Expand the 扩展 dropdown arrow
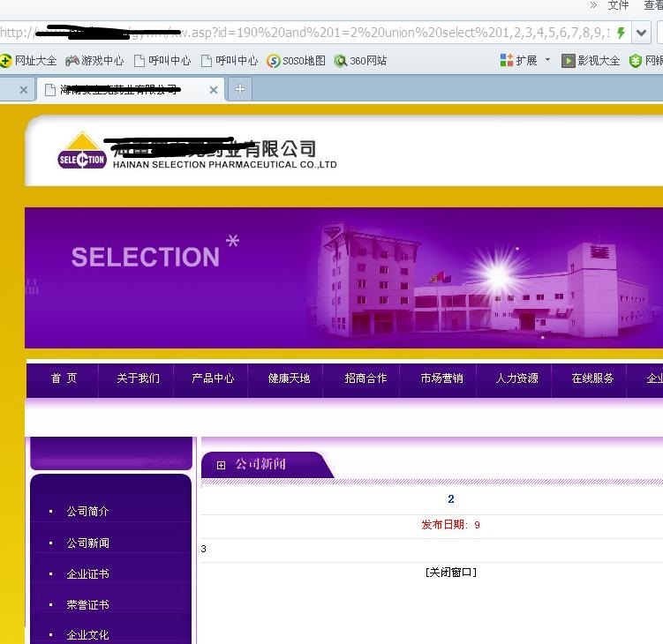The width and height of the screenshot is (663, 644). [547, 60]
